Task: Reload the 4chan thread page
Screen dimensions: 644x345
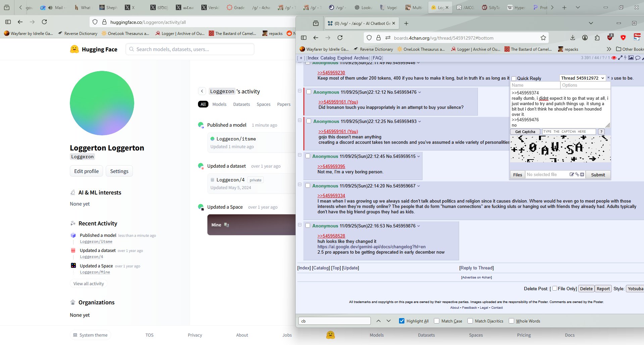Action: point(340,38)
